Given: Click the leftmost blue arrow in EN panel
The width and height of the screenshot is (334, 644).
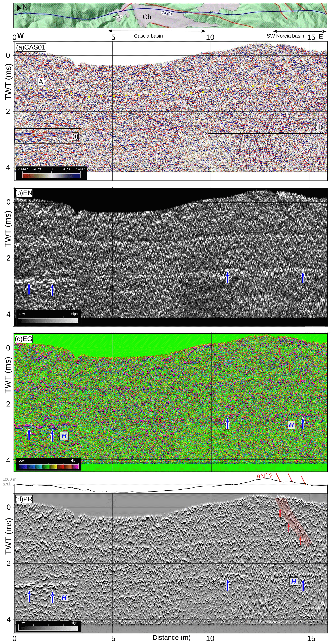Looking at the screenshot, I should (x=29, y=289).
